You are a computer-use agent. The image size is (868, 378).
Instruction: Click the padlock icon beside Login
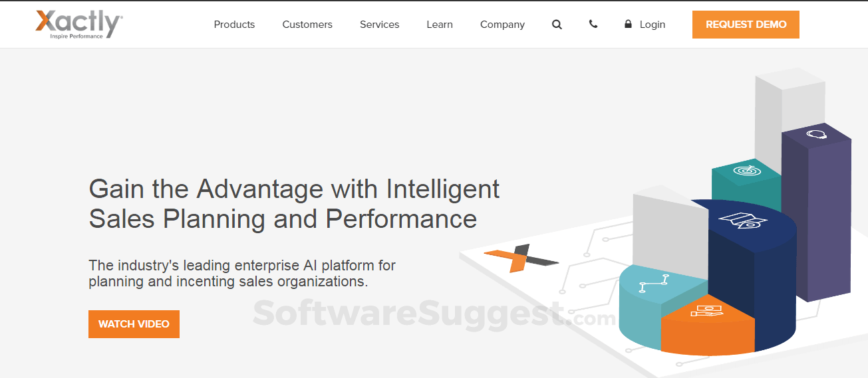628,25
